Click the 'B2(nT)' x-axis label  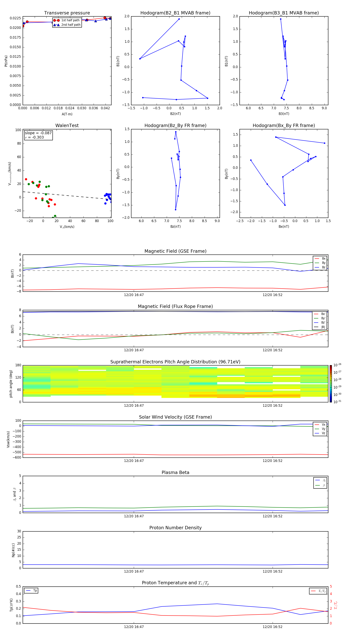point(175,114)
